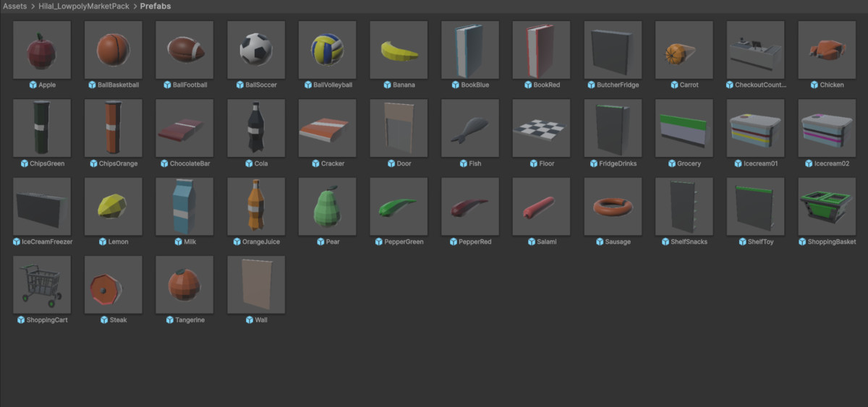Select the checkered Floor prefab icon

click(542, 128)
